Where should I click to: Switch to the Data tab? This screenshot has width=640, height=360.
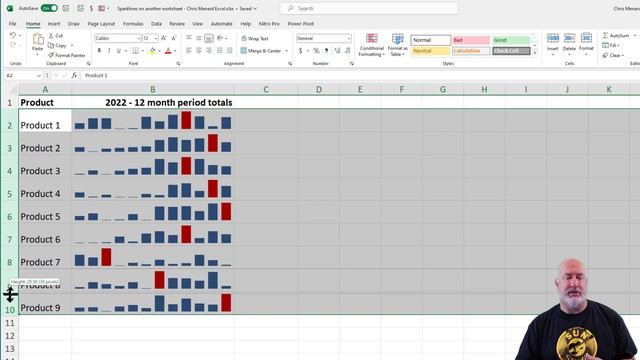156,24
